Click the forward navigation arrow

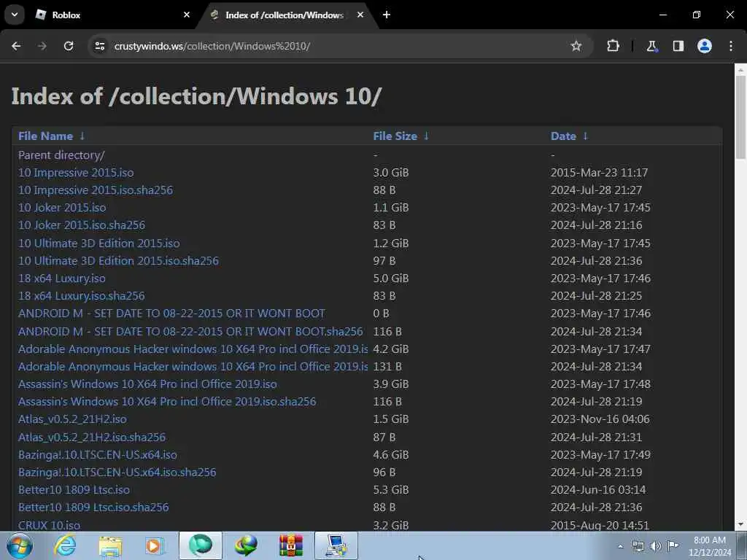pos(42,46)
